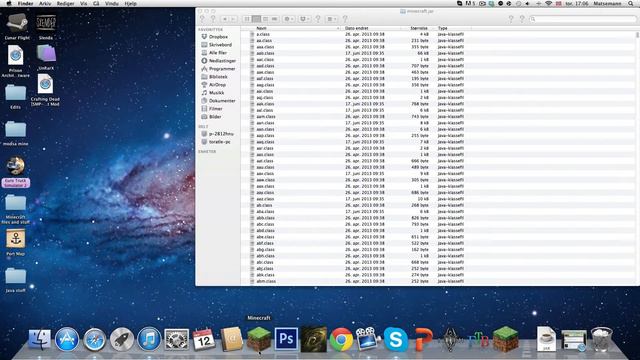Go back in the Finder window
This screenshot has height=360, width=640.
(x=224, y=19)
